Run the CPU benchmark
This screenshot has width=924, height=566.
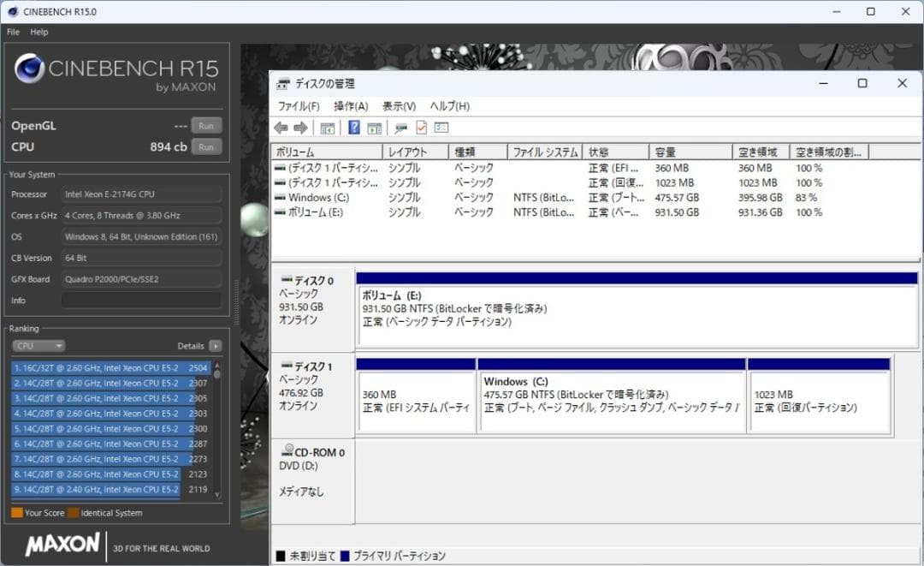205,146
